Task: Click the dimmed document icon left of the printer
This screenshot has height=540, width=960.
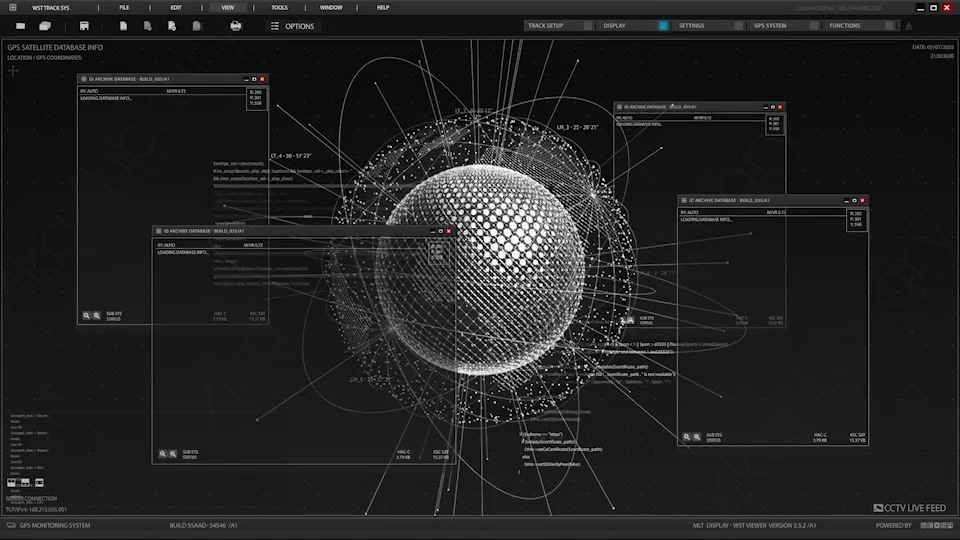Action: [x=197, y=26]
